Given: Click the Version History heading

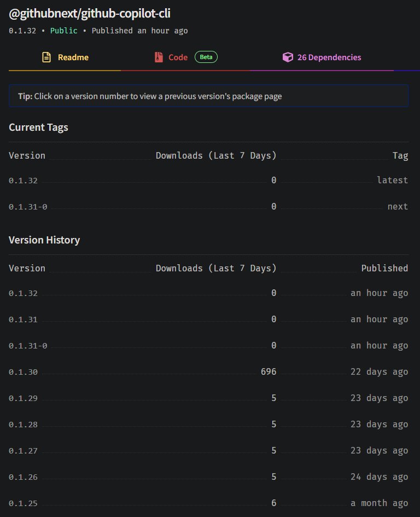Looking at the screenshot, I should point(44,240).
